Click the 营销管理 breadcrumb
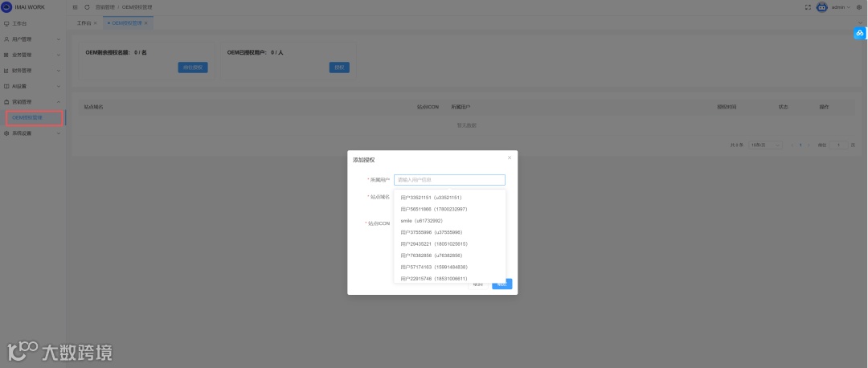The height and width of the screenshot is (368, 868). click(x=105, y=7)
